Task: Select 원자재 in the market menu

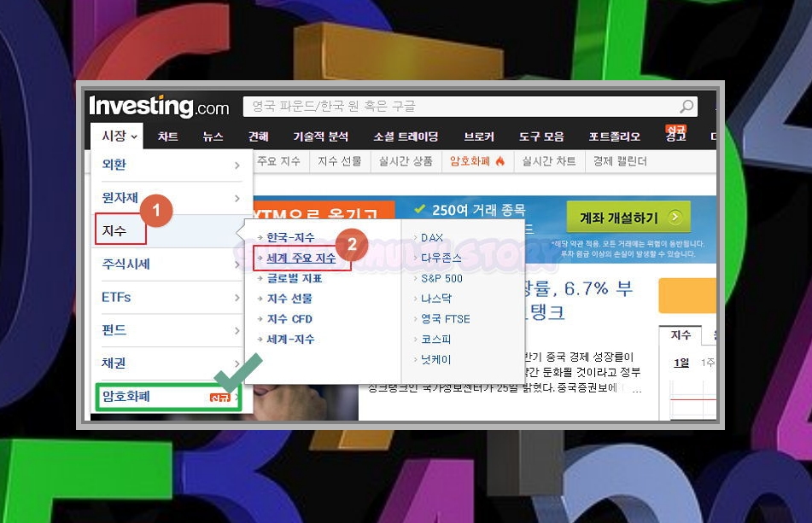Action: 120,198
